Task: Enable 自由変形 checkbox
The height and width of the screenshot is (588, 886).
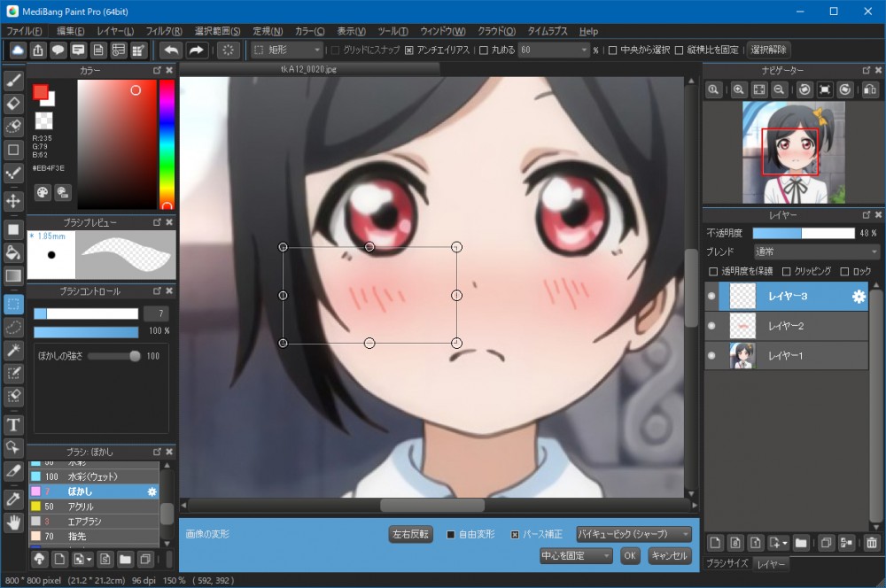Action: click(450, 534)
